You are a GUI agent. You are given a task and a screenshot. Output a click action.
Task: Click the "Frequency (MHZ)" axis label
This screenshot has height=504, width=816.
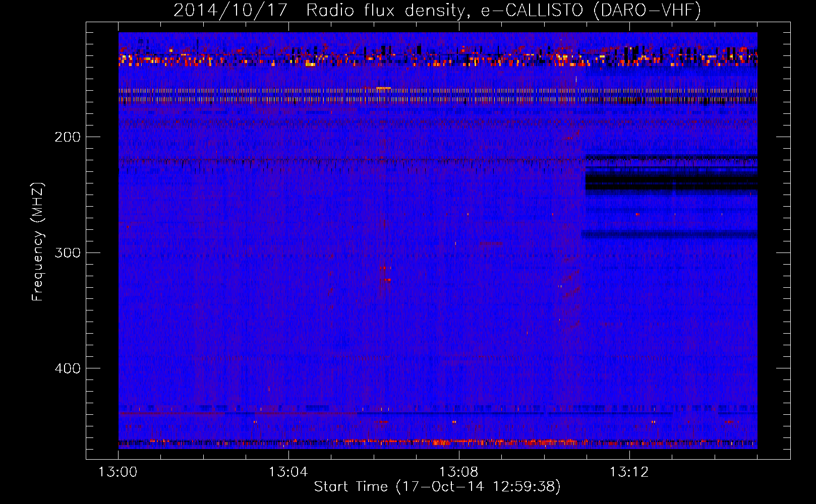(x=38, y=241)
